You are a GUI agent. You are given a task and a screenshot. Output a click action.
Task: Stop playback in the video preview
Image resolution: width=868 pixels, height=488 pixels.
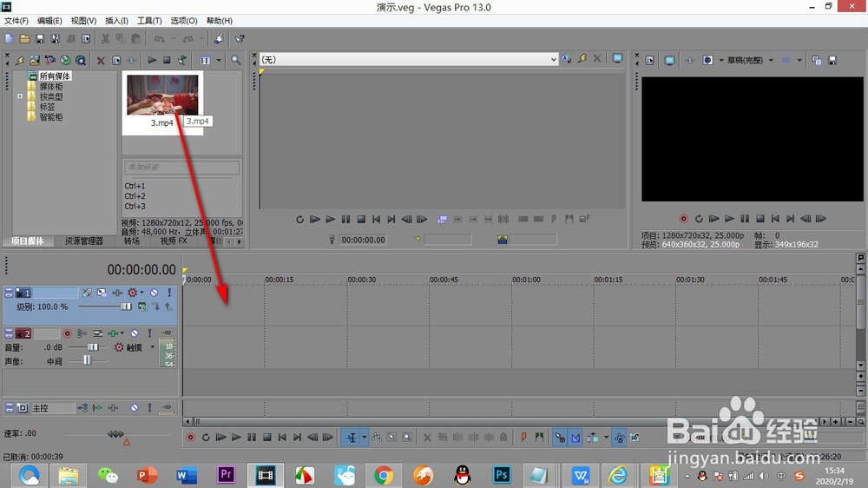760,219
